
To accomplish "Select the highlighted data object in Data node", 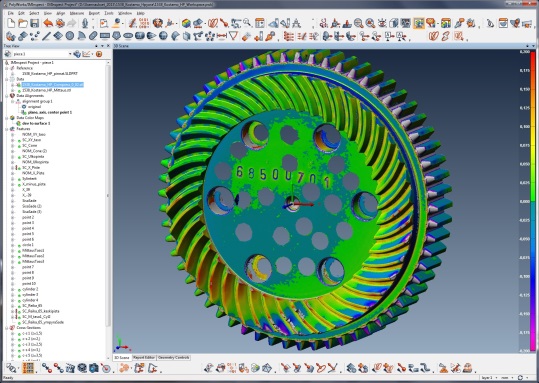I will click(52, 85).
